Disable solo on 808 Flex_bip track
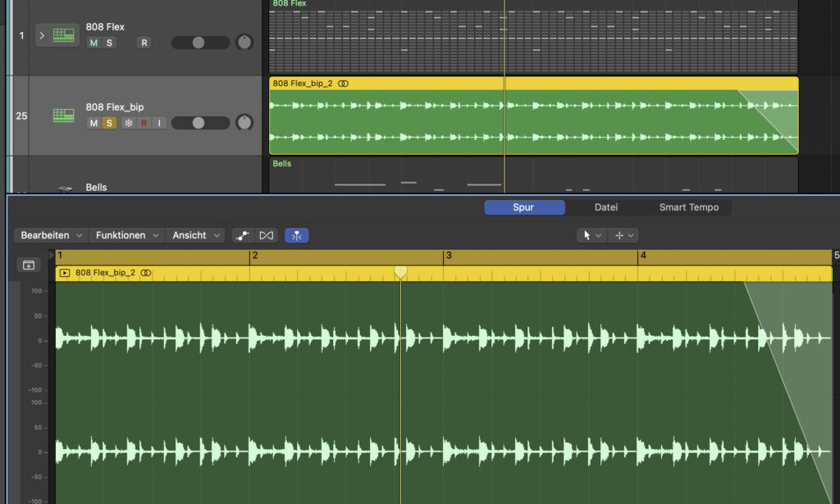 point(109,123)
